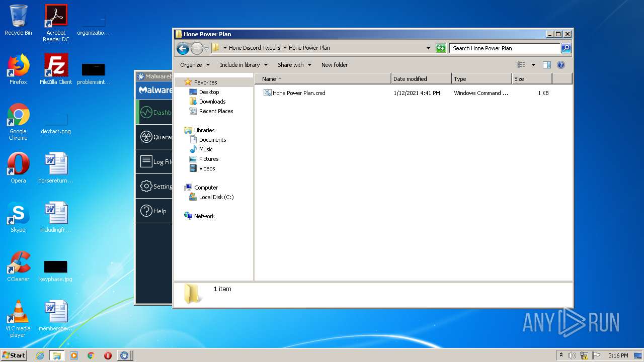Select Recycle Bin desktop icon

[x=18, y=20]
